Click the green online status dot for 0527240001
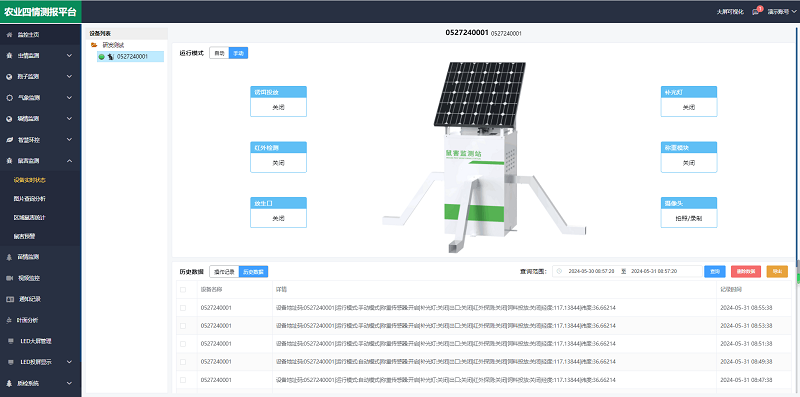The width and height of the screenshot is (800, 397). click(102, 57)
